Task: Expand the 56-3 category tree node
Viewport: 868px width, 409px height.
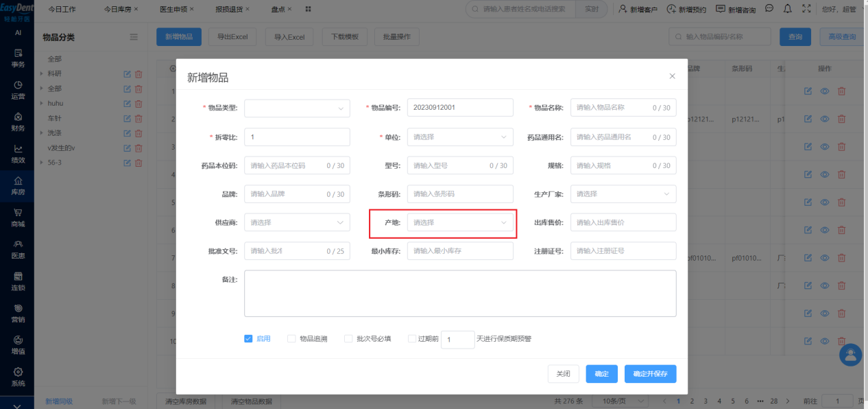Action: 41,163
